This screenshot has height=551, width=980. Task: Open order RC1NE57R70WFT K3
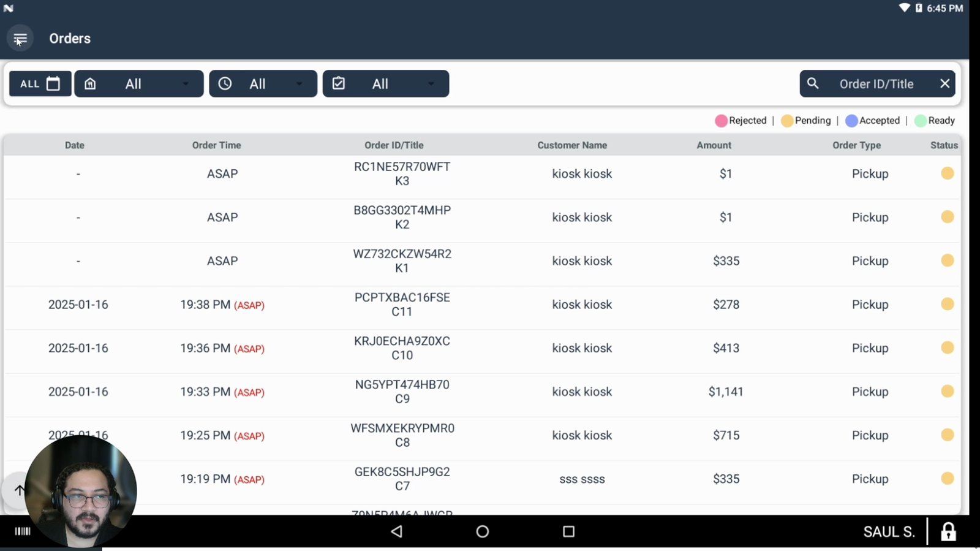pyautogui.click(x=482, y=174)
